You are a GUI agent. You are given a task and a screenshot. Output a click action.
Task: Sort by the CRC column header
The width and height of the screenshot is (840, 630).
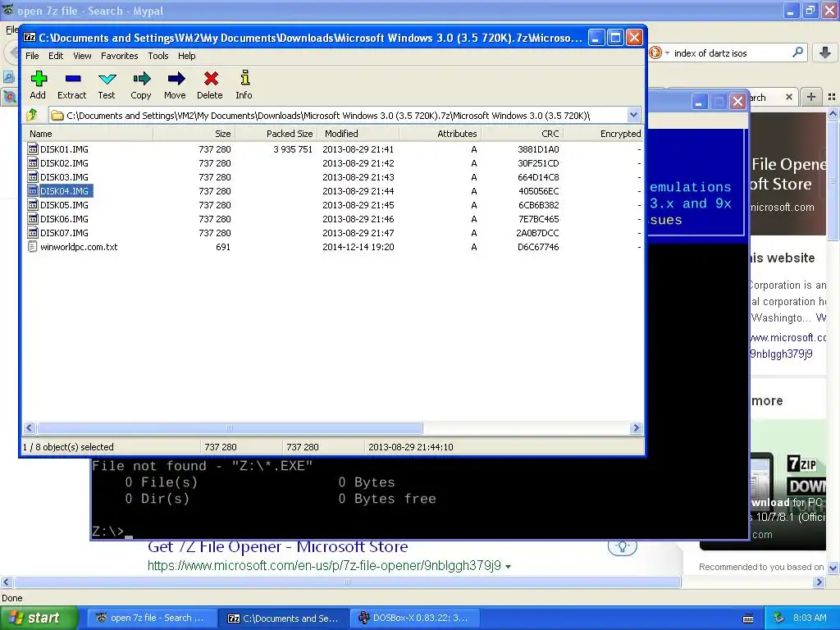point(522,134)
